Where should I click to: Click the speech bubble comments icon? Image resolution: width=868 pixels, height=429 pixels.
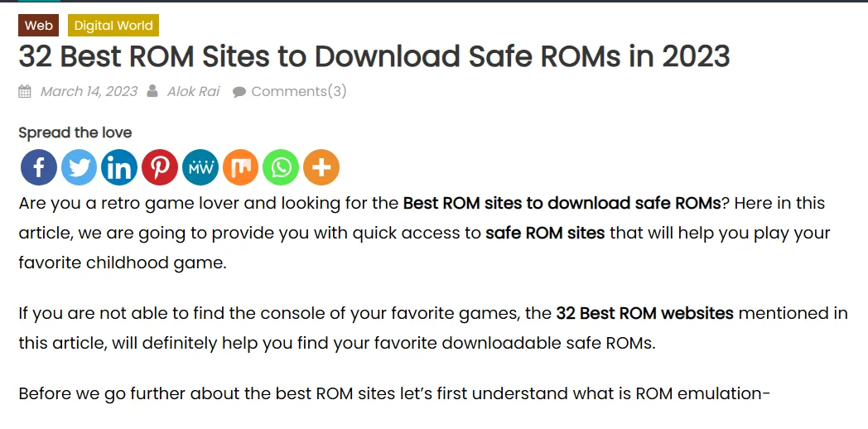tap(239, 92)
